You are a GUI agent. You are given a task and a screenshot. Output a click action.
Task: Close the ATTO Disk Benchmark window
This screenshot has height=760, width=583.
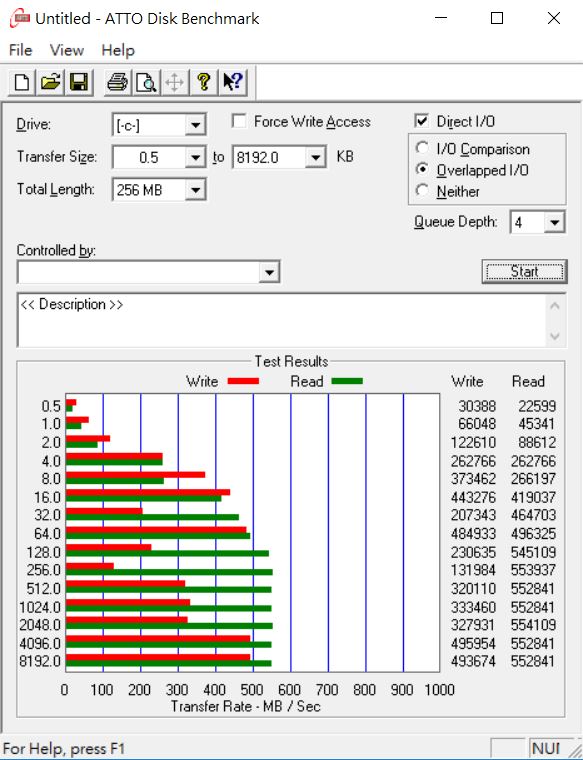554,18
